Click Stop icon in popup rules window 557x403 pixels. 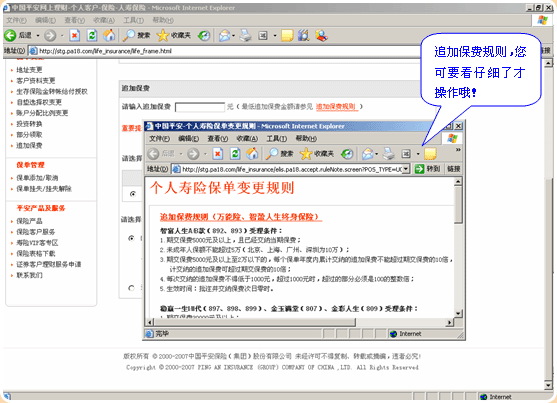pos(218,154)
